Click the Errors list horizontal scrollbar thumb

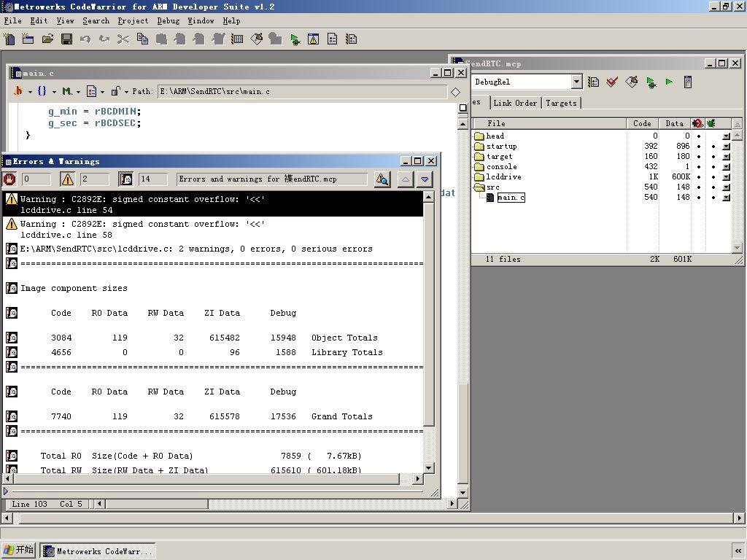point(206,478)
